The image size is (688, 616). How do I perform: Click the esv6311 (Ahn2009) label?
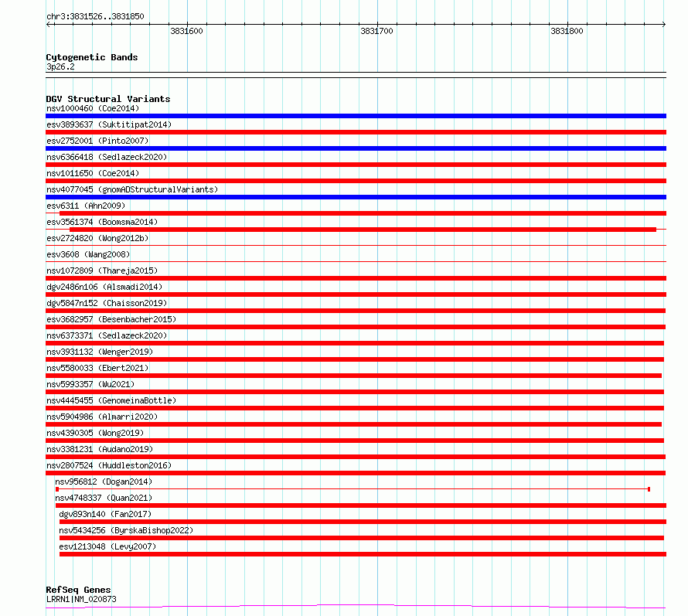pyautogui.click(x=86, y=206)
